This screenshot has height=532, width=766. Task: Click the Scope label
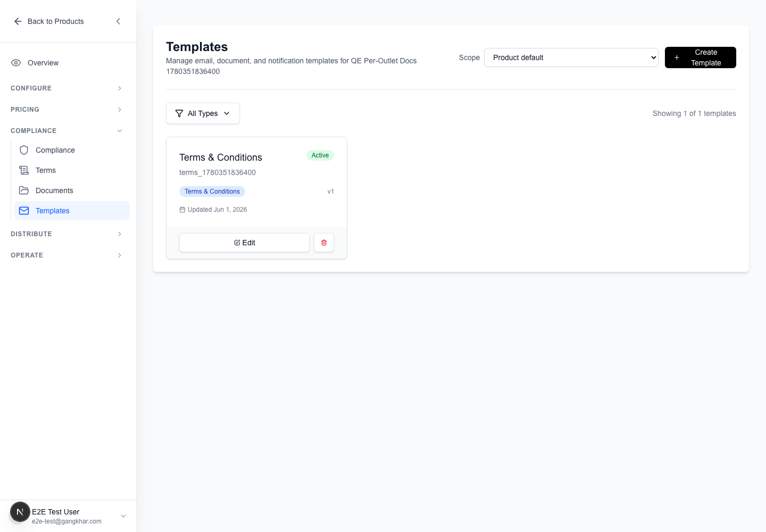pyautogui.click(x=469, y=57)
